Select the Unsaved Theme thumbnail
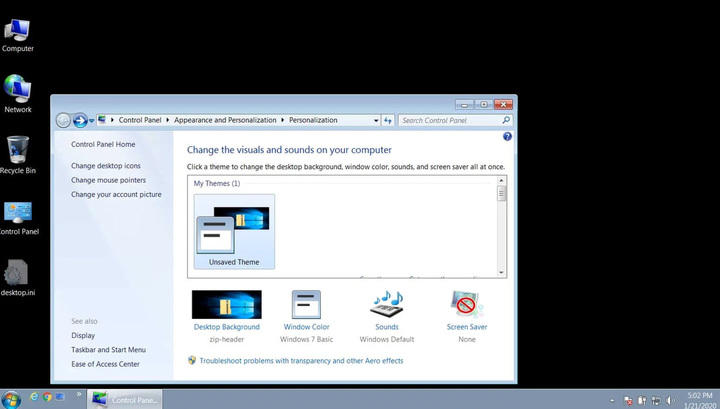The image size is (720, 409). 234,231
